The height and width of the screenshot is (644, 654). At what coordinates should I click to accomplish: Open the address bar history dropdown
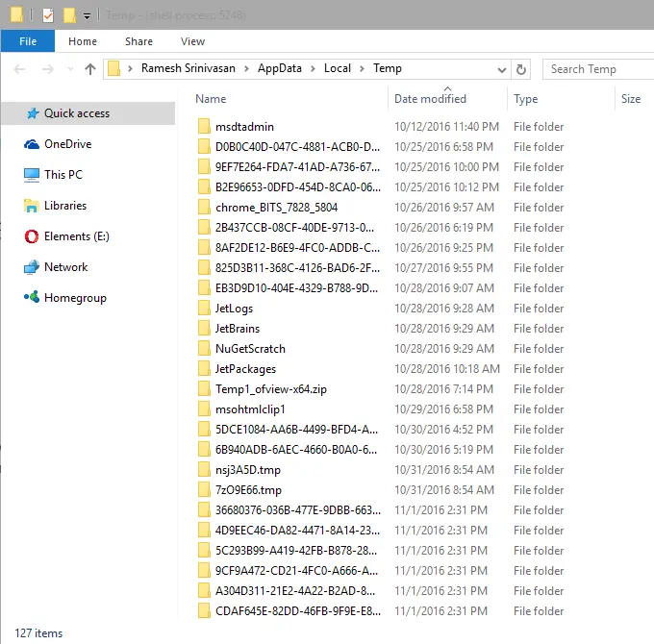coord(501,69)
